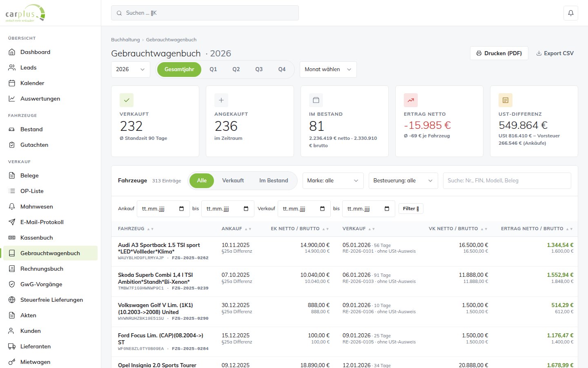Screen dimensions: 588x368
Task: Switch period to Q2
Action: 236,70
